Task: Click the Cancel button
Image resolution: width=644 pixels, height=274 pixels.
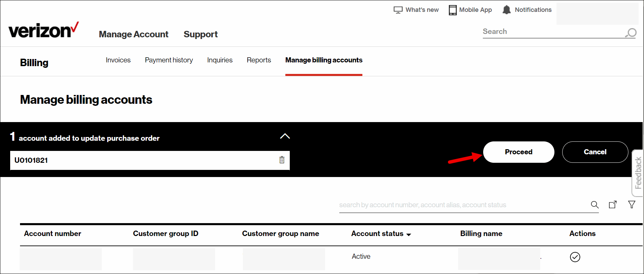Action: click(595, 152)
